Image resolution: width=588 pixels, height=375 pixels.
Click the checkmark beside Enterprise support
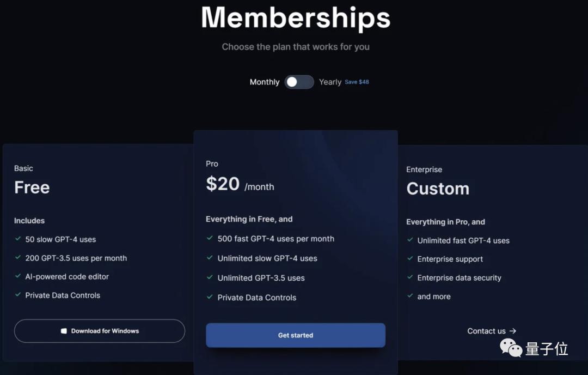410,259
